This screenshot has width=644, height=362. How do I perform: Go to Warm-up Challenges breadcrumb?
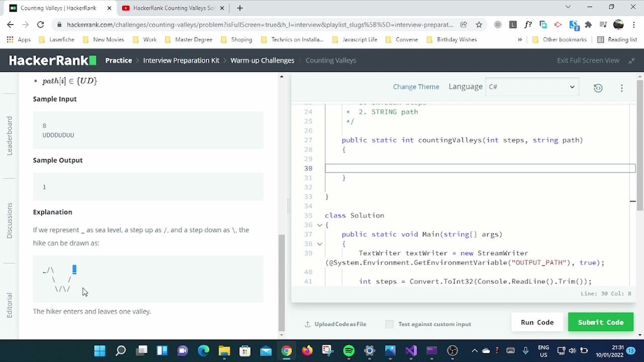[262, 60]
